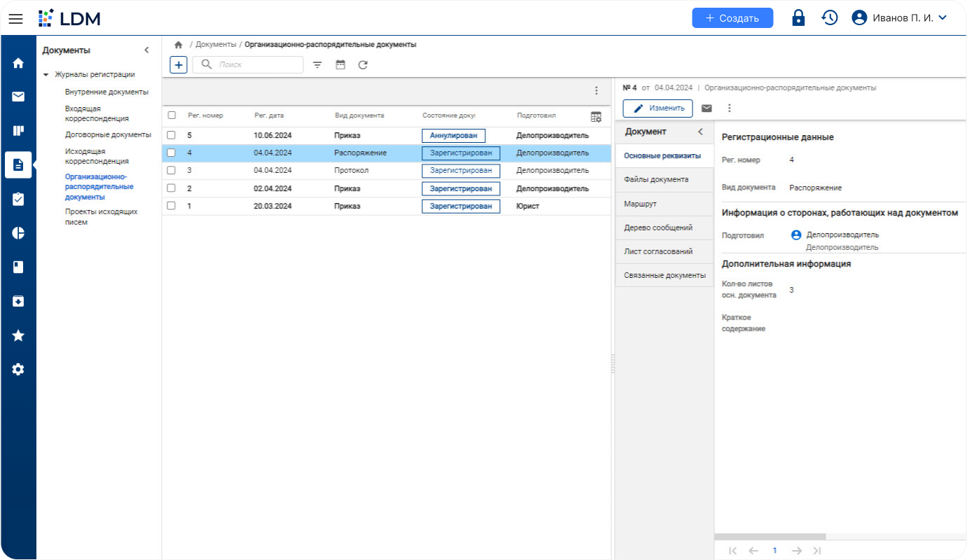Viewport: 967px width, 560px height.
Task: Check the checkbox for row number 1
Action: point(172,206)
